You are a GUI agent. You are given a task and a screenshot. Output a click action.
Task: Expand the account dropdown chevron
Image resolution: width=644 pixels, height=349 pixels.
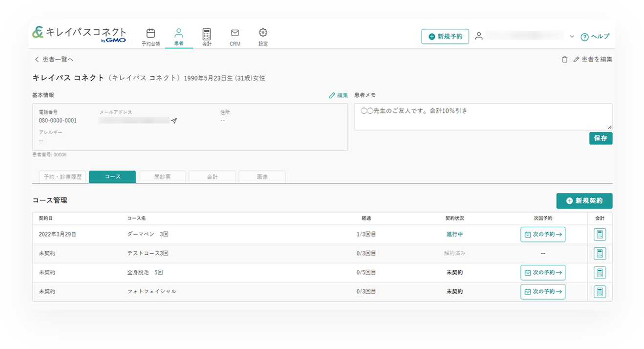pyautogui.click(x=572, y=37)
